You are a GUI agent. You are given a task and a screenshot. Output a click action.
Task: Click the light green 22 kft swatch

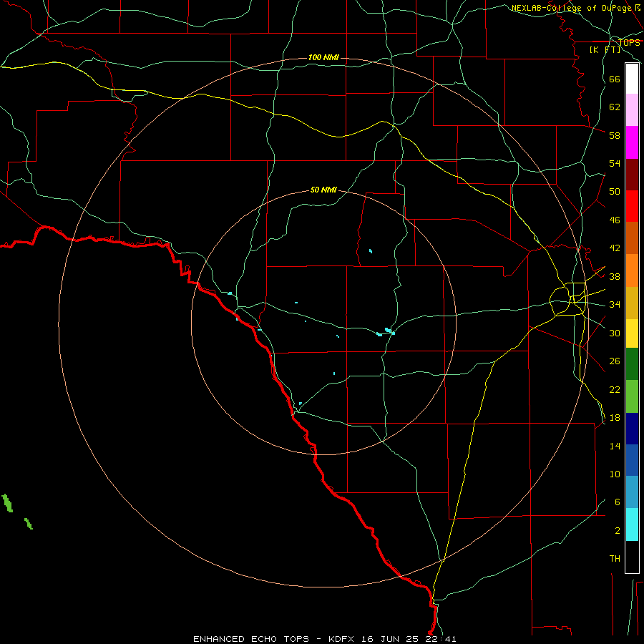pos(632,396)
